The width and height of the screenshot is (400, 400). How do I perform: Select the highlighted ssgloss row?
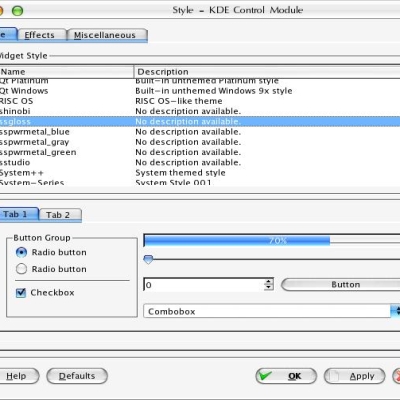[200, 121]
